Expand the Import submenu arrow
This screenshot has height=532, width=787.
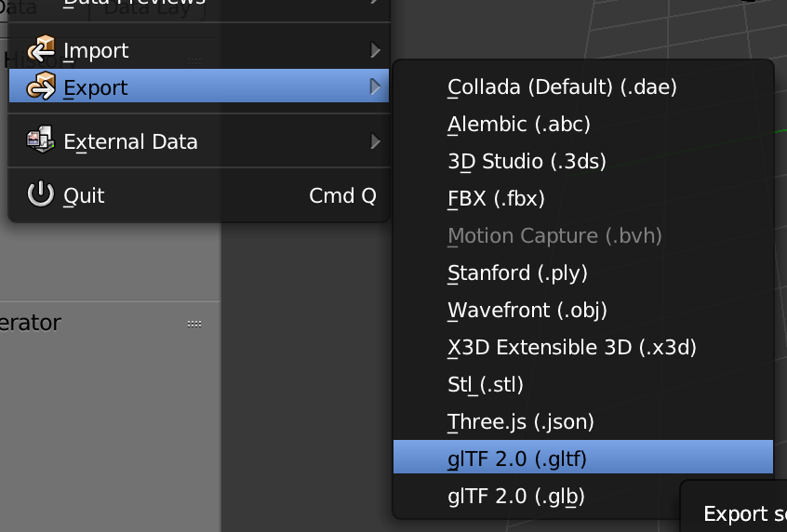click(x=375, y=50)
